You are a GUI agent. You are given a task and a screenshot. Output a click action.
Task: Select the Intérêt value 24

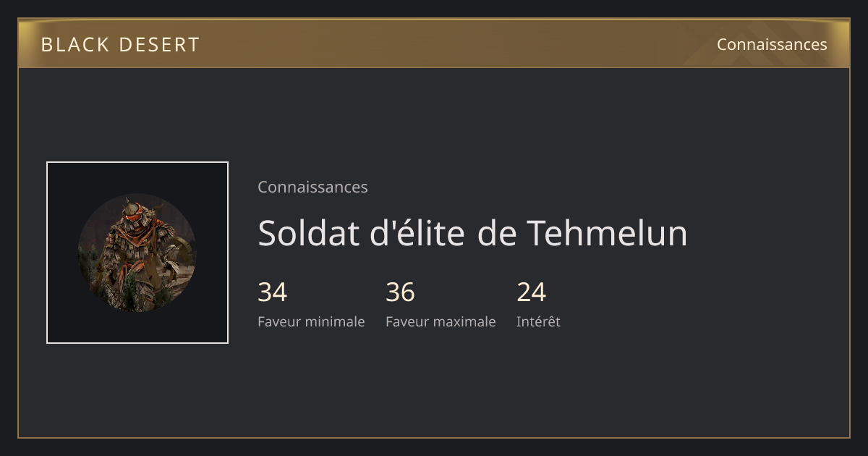(532, 292)
